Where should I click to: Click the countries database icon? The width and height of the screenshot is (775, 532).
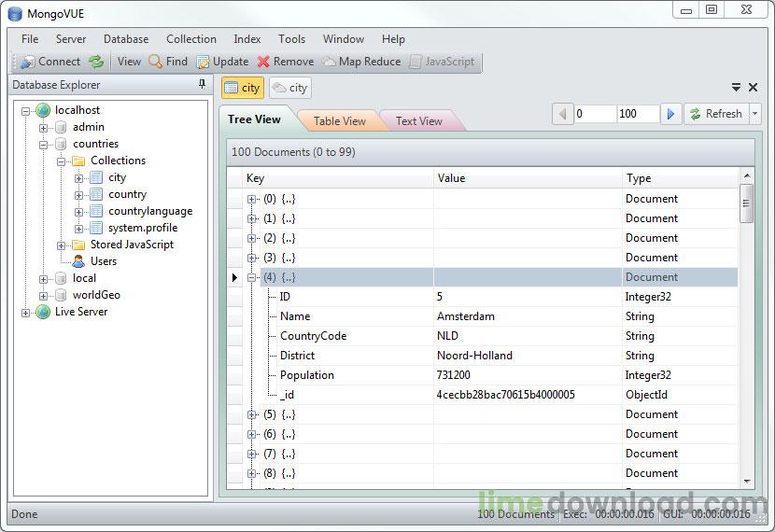point(61,145)
